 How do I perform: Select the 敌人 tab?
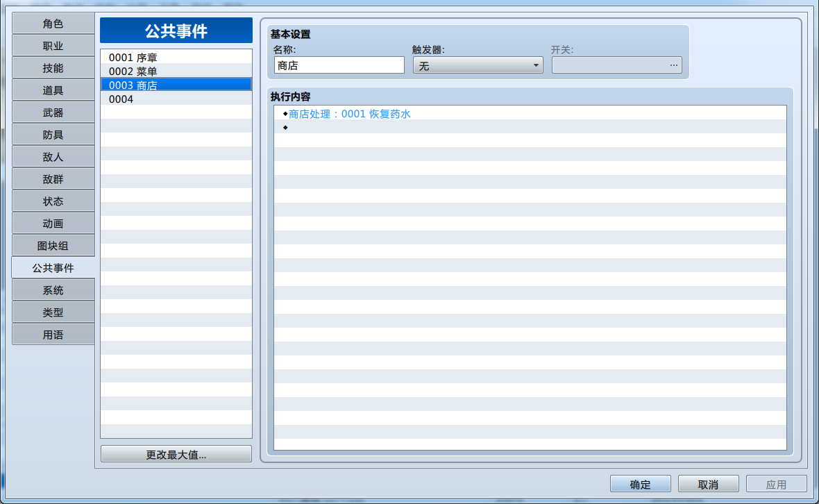click(53, 157)
